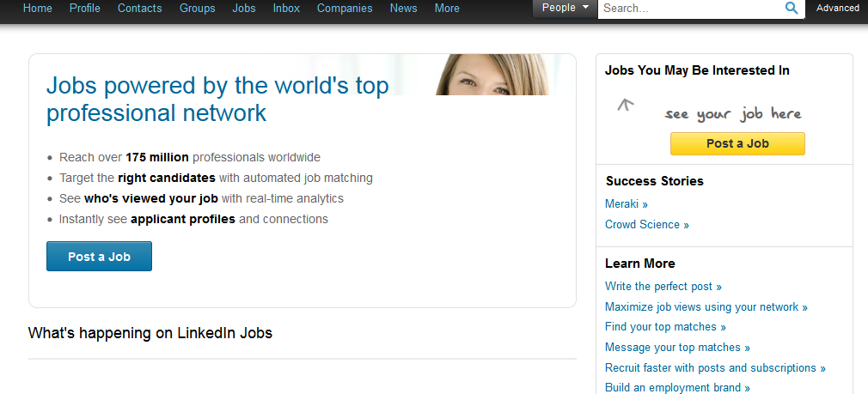
Task: Open Contacts menu item
Action: click(140, 9)
